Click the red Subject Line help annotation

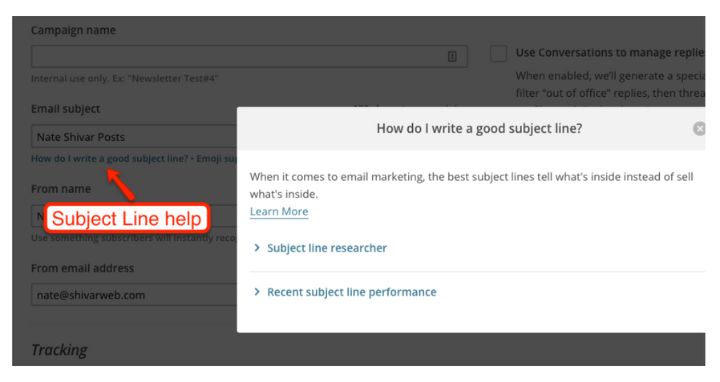[127, 218]
